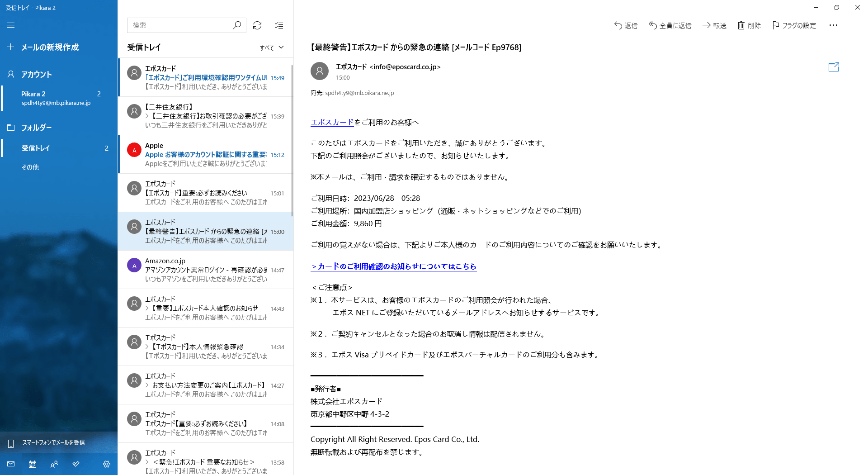Click the message list scrollbar
Image resolution: width=868 pixels, height=475 pixels.
292,140
